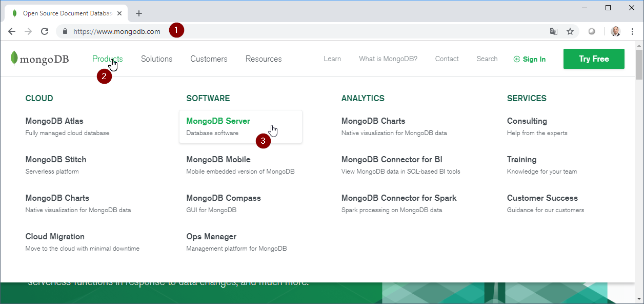This screenshot has width=644, height=304.
Task: Bookmark this page with the star icon
Action: point(570,31)
